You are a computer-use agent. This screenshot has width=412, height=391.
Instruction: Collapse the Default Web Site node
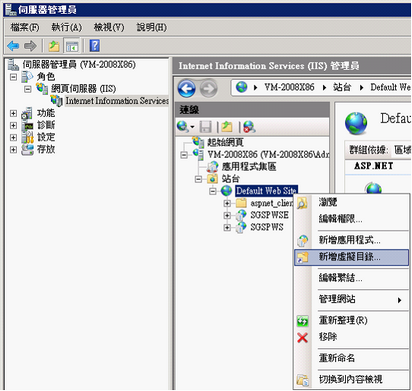[x=213, y=191]
